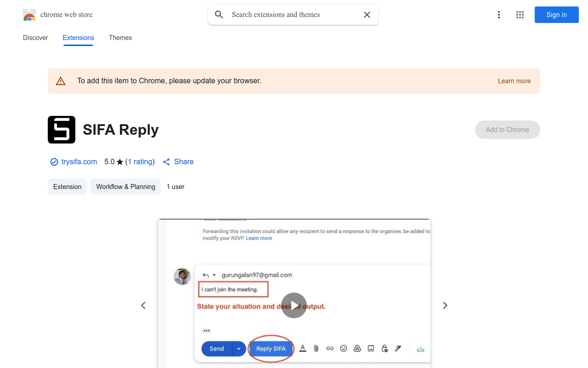Visit the trysifa.com publisher link
This screenshot has height=368, width=588.
79,162
